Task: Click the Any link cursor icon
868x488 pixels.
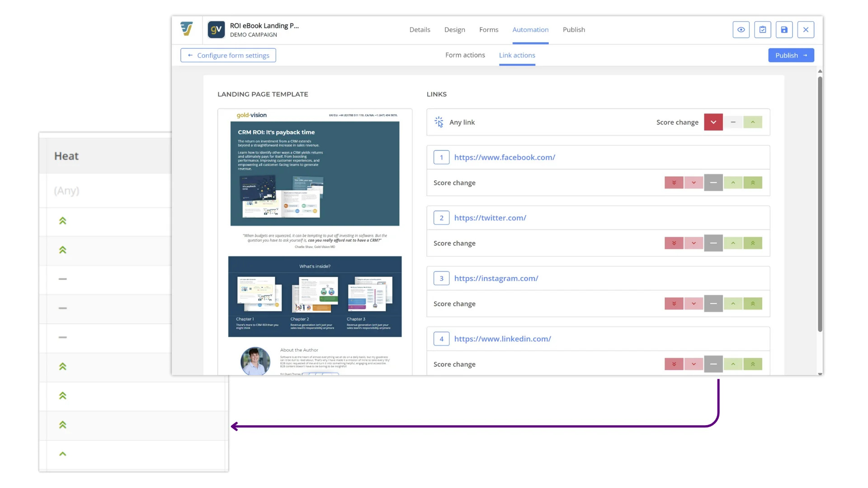Action: (x=439, y=122)
